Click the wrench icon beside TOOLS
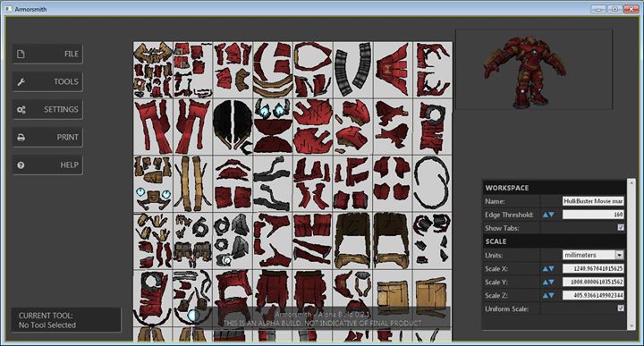Image resolution: width=644 pixels, height=346 pixels. (x=21, y=81)
